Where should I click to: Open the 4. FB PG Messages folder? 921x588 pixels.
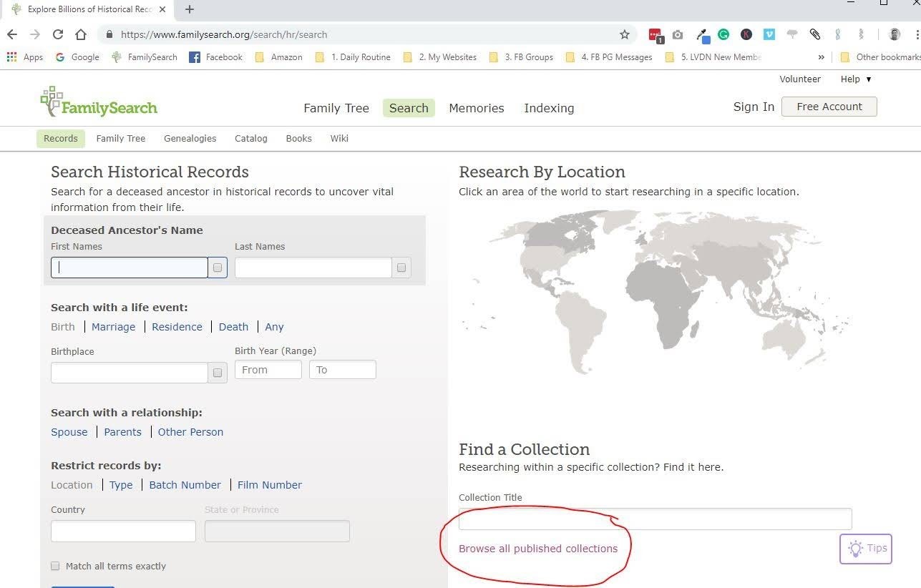click(609, 57)
